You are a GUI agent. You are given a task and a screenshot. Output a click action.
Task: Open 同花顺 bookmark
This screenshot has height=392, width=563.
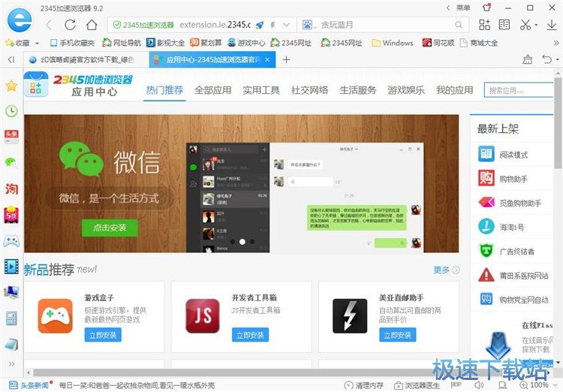pyautogui.click(x=438, y=43)
